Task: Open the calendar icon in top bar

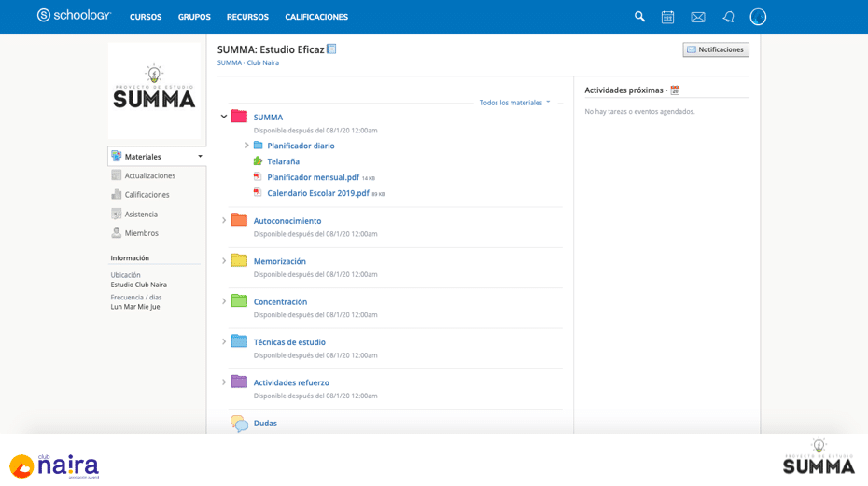Action: click(667, 17)
